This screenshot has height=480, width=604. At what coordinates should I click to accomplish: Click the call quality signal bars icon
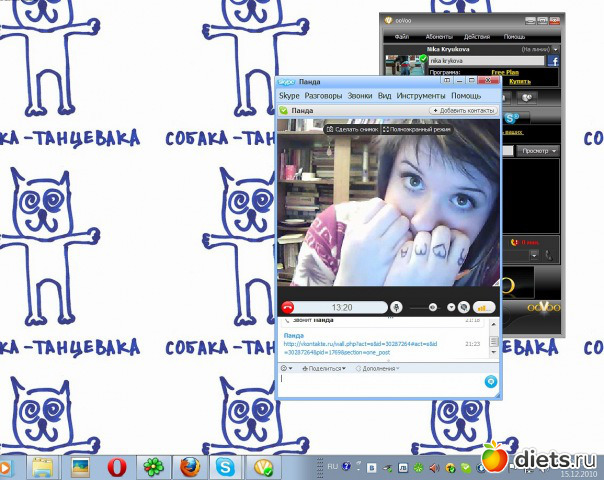(484, 307)
